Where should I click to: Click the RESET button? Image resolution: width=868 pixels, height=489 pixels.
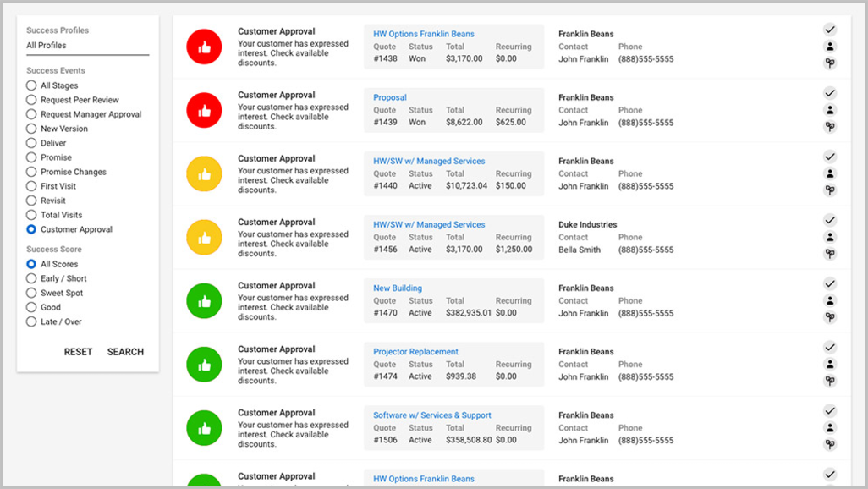tap(78, 352)
